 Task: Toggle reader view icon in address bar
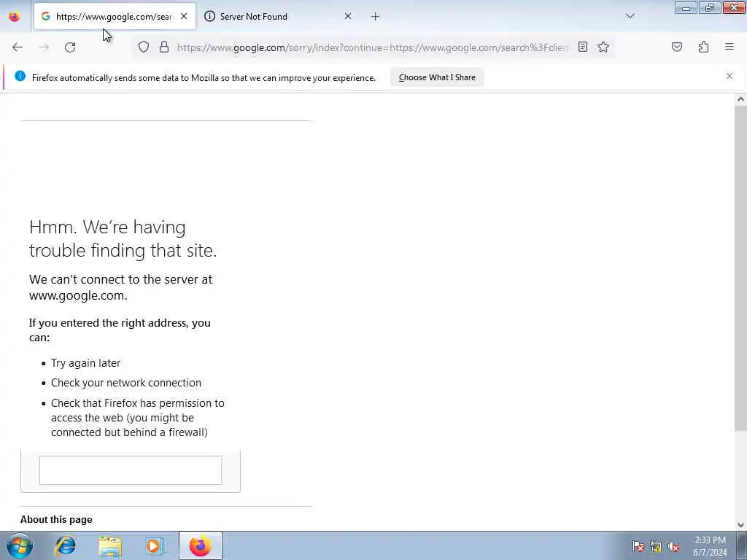tap(583, 47)
